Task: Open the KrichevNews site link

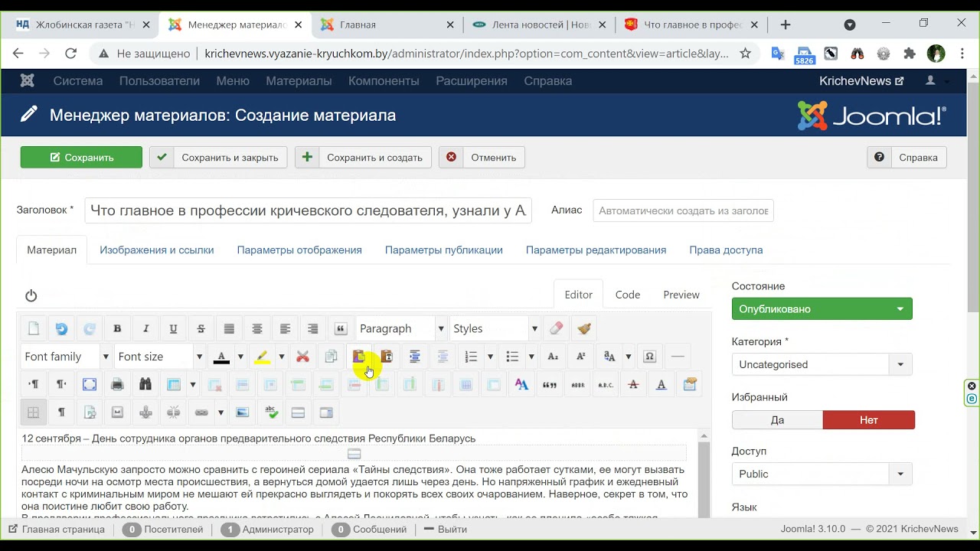Action: click(861, 80)
